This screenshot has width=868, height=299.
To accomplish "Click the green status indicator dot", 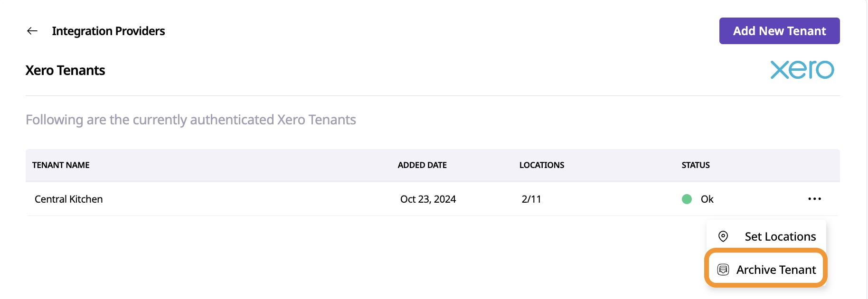I will point(687,199).
